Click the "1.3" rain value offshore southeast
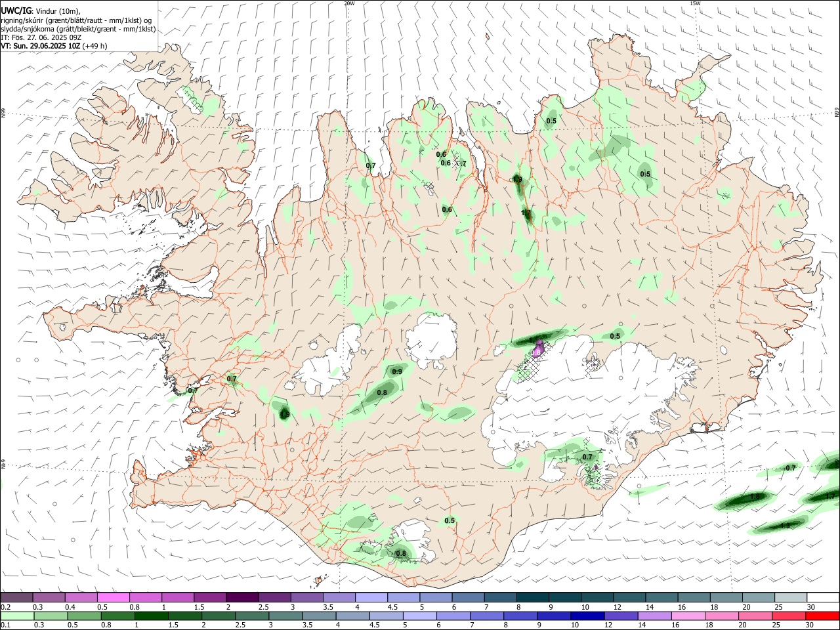 click(785, 526)
